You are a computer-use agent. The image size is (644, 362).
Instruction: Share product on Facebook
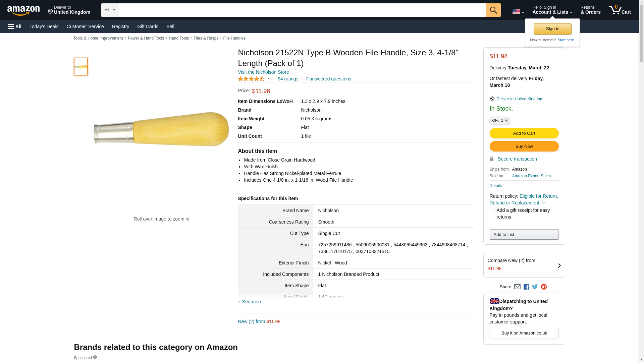click(526, 287)
